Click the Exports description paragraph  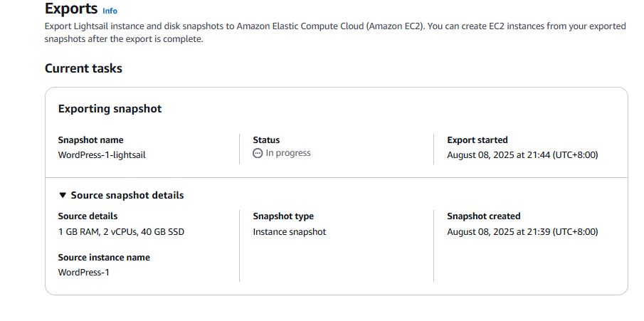click(x=335, y=33)
